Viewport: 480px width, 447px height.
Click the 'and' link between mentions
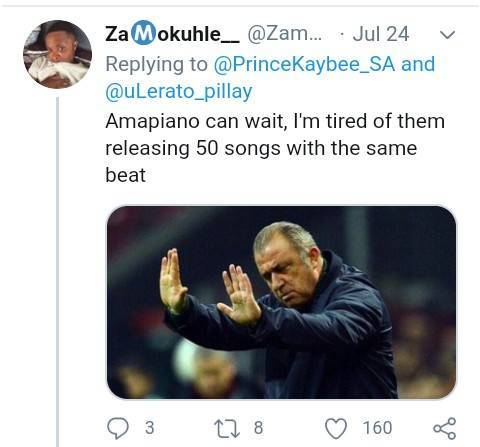(x=418, y=64)
